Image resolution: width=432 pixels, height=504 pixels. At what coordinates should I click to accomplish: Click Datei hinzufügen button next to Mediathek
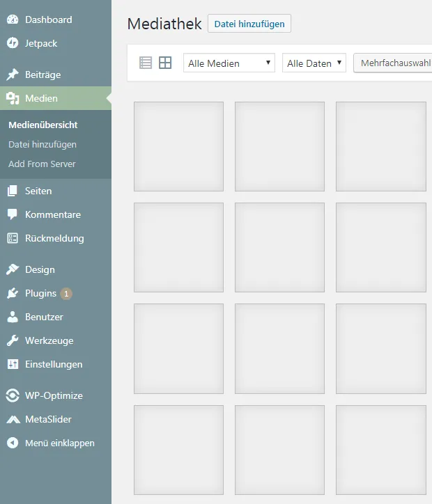249,24
